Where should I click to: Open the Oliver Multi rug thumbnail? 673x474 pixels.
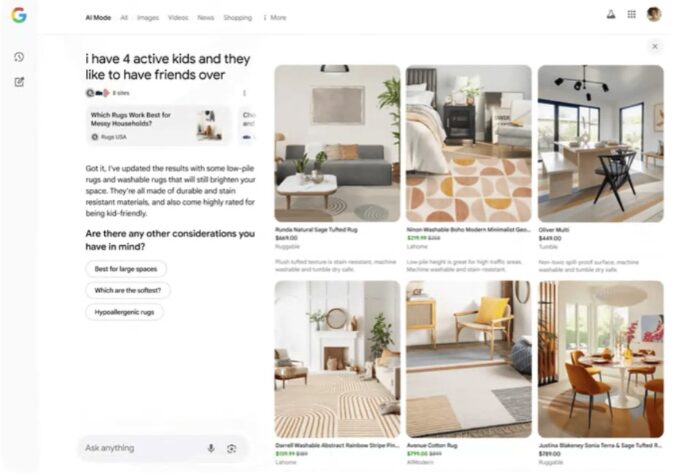[x=600, y=143]
